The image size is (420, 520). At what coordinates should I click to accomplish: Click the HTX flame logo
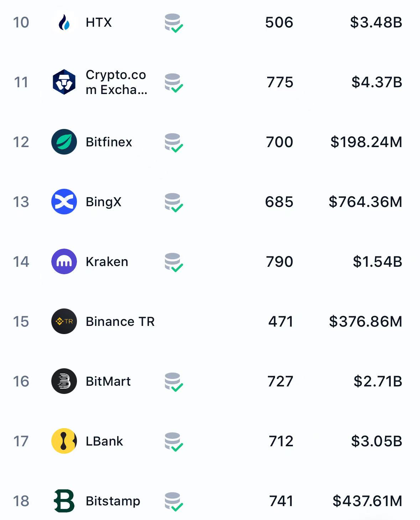pos(64,22)
